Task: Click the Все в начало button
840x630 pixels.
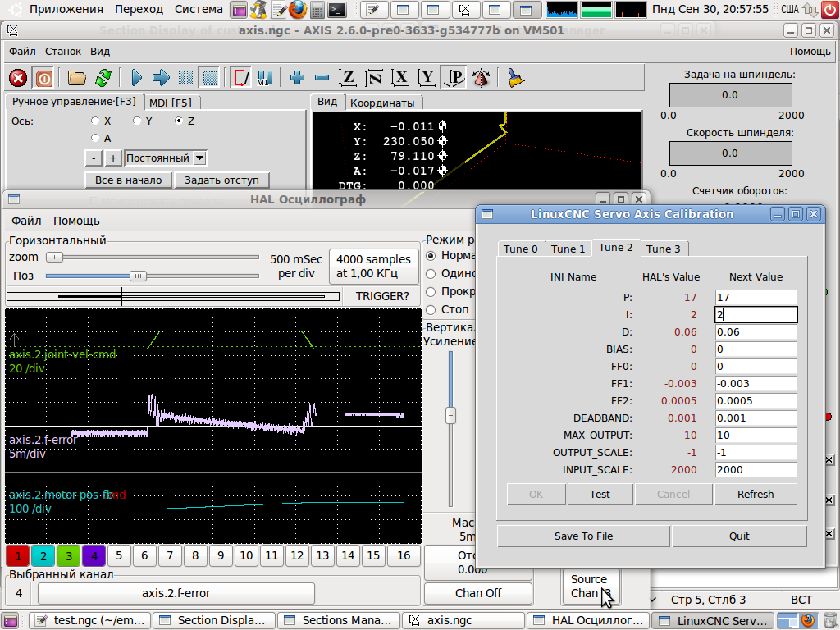Action: [129, 180]
